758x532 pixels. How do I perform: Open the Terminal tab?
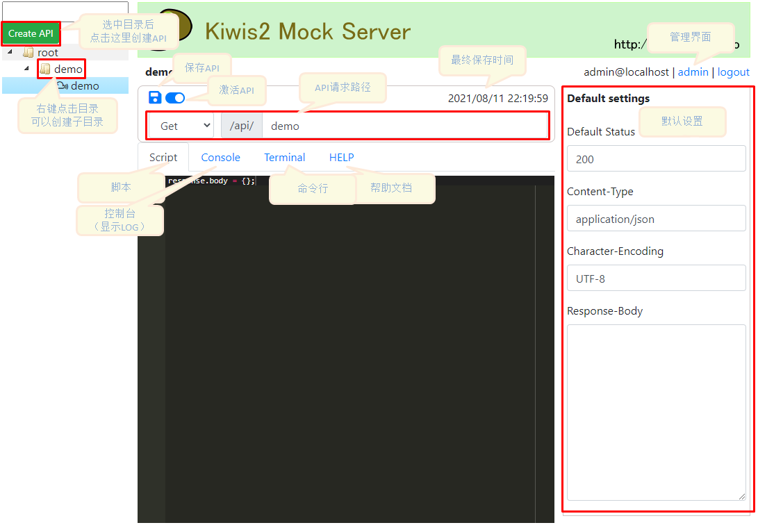click(284, 158)
